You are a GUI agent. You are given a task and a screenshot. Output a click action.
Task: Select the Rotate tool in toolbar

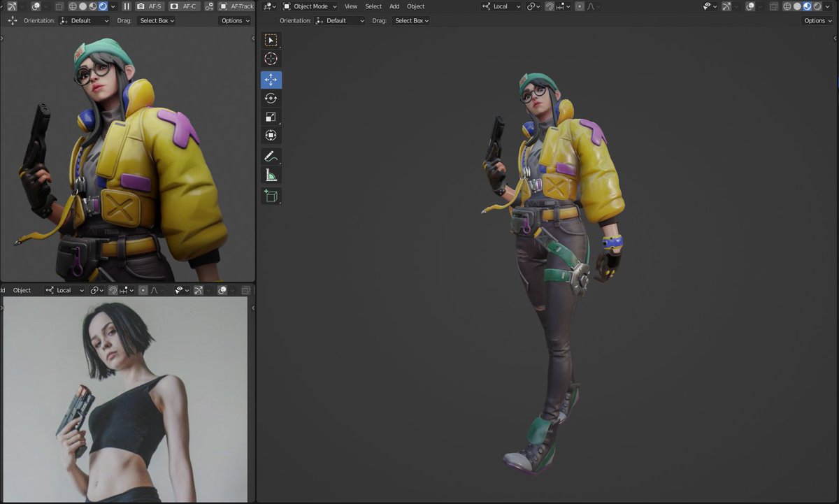(271, 99)
